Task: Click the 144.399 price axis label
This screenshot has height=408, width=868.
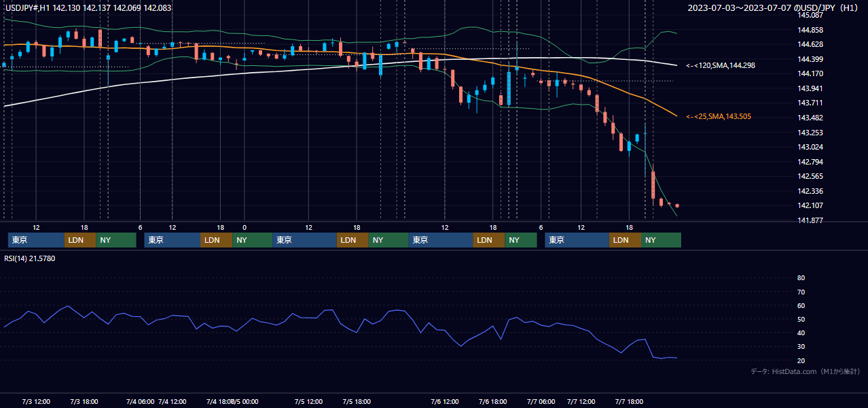Action: [x=810, y=59]
